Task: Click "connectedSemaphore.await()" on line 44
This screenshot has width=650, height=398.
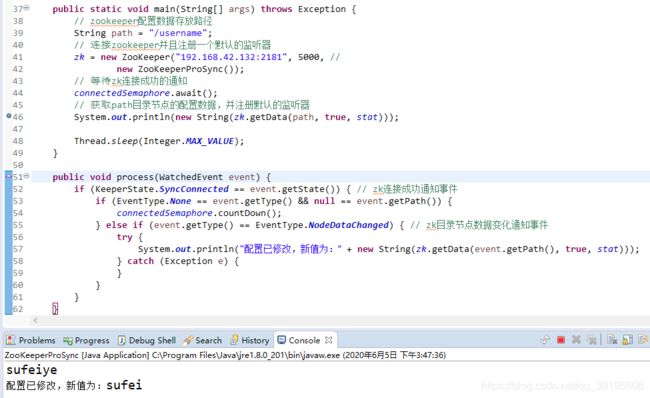Action: [x=143, y=93]
